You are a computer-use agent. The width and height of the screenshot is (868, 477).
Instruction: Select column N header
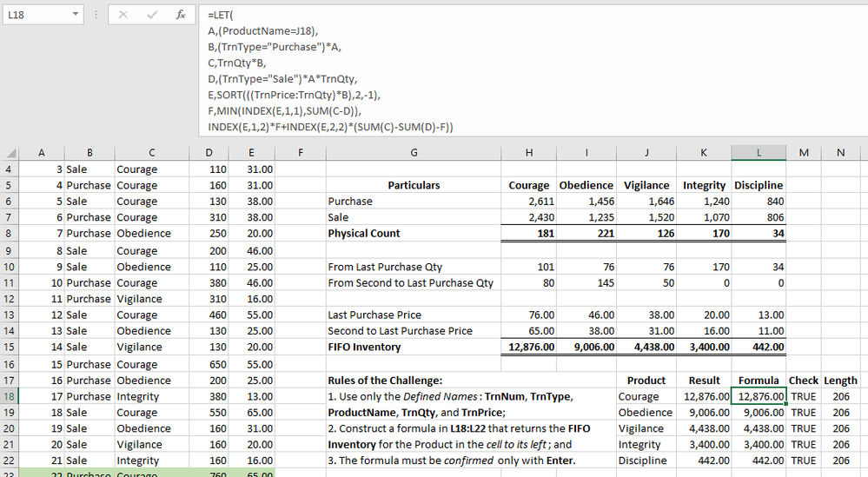pyautogui.click(x=840, y=153)
